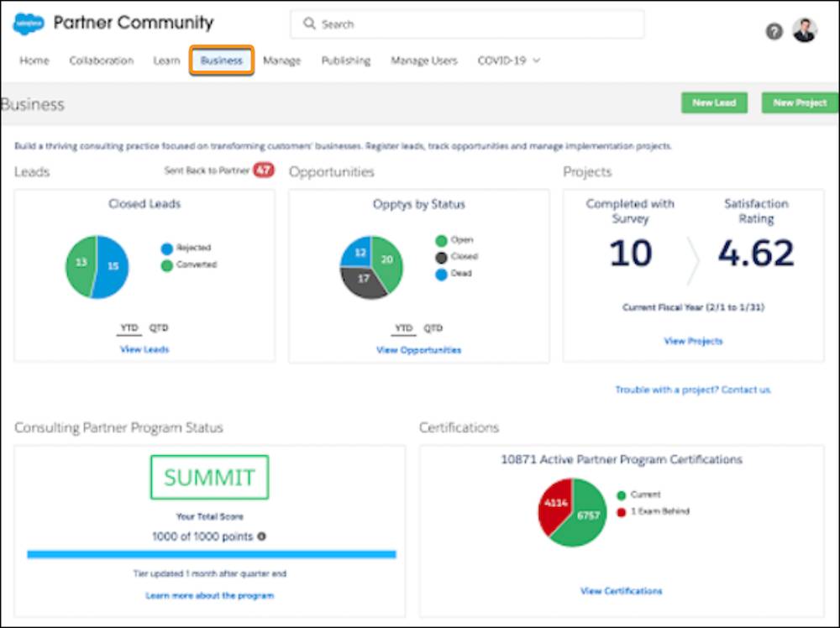
Task: Open the user profile avatar
Action: [x=804, y=30]
